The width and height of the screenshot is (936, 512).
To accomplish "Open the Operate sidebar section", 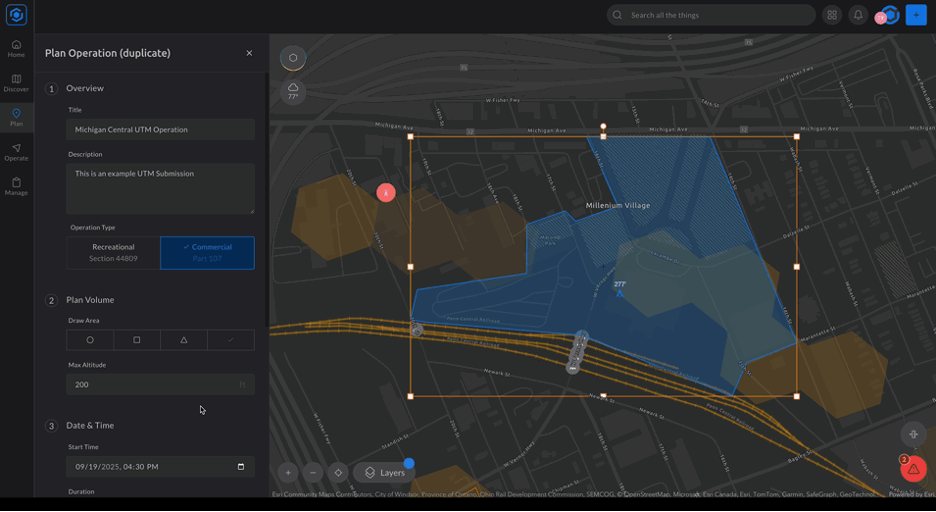I will [16, 151].
